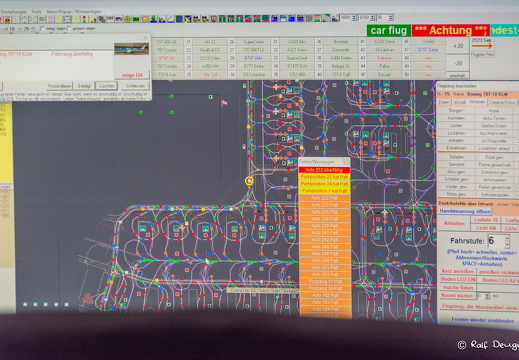Click the green-and-pink toolbar icon
The image size is (519, 360).
click(x=317, y=18)
